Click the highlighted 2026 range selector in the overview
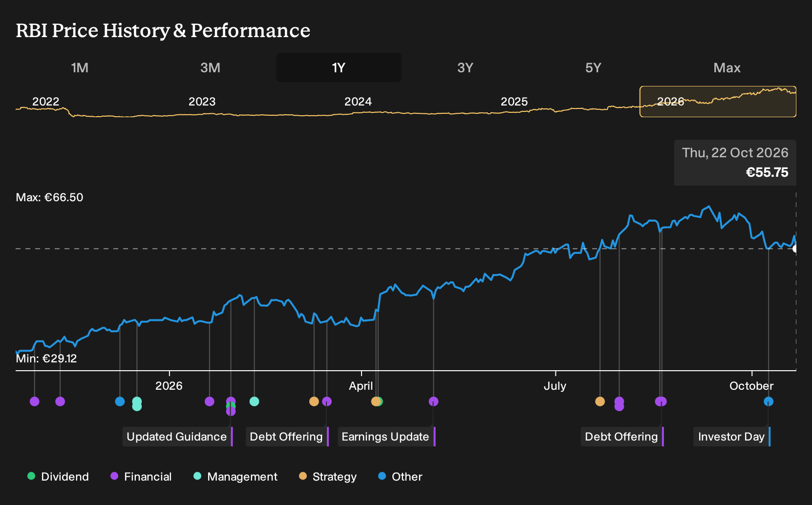This screenshot has height=505, width=812. pyautogui.click(x=718, y=102)
